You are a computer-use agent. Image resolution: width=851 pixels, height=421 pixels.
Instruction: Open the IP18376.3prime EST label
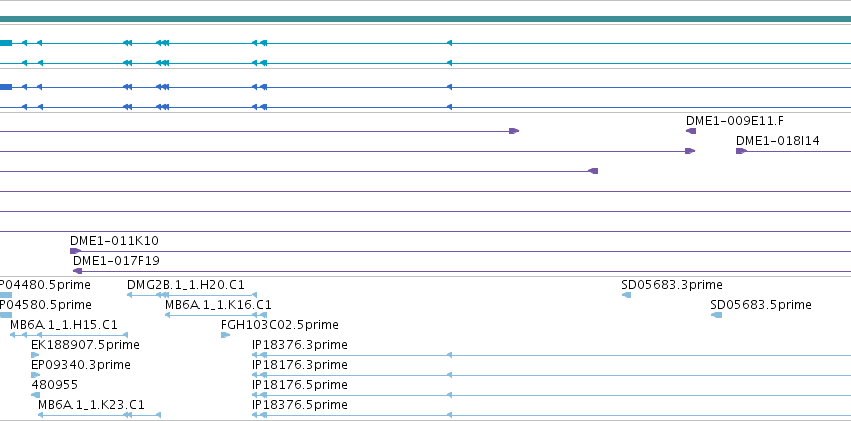coord(300,345)
